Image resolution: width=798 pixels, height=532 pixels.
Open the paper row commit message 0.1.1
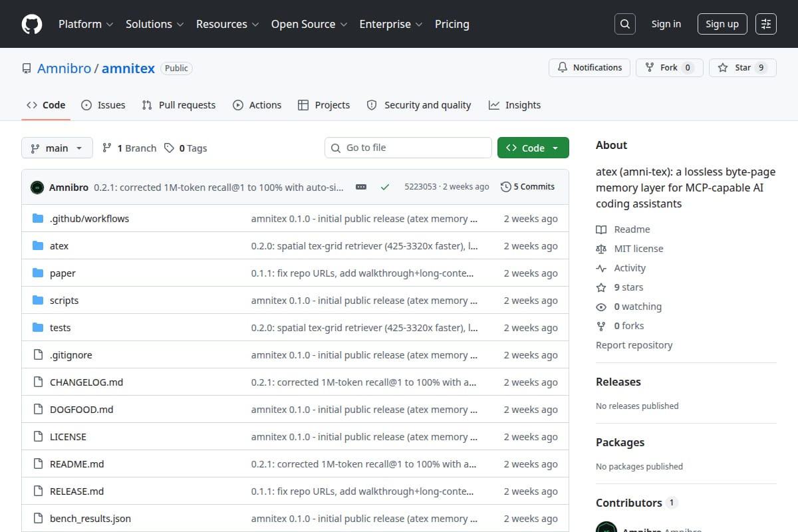(x=364, y=273)
